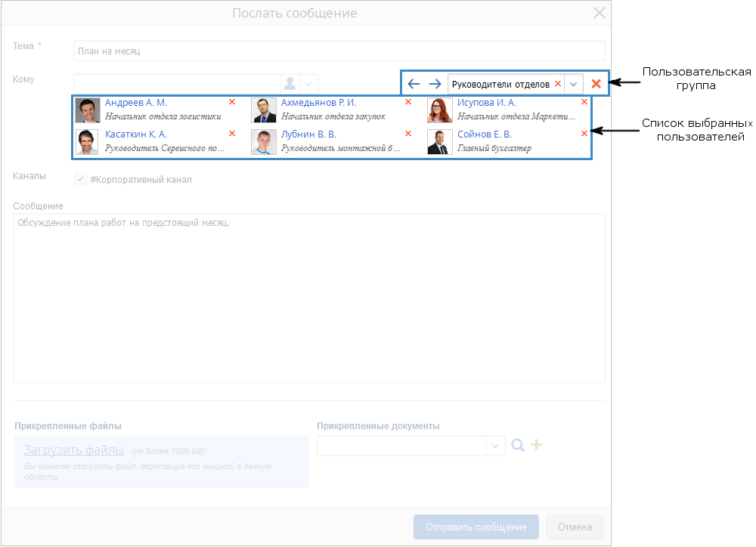Click Касаткин К. А. avatar photo
This screenshot has width=756, height=547.
click(88, 142)
